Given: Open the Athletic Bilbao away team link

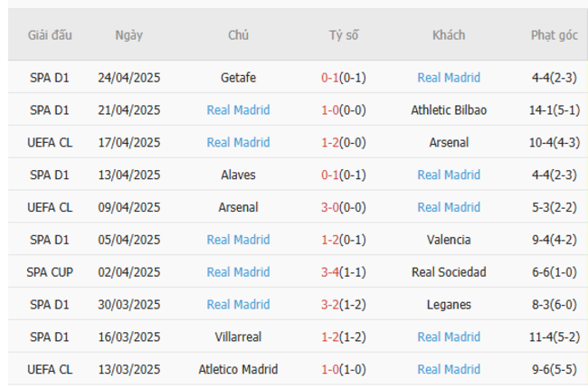Looking at the screenshot, I should 449,110.
